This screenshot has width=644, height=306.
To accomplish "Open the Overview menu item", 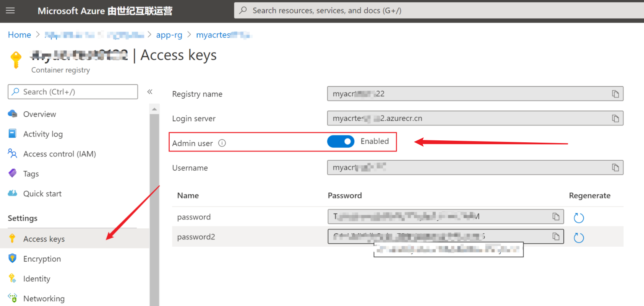I will coord(39,114).
